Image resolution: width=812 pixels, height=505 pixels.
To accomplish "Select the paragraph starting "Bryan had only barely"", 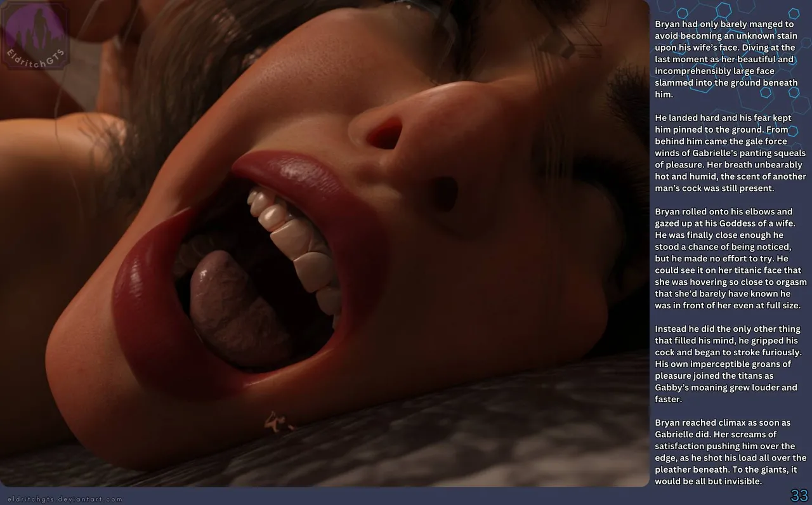I will (726, 59).
